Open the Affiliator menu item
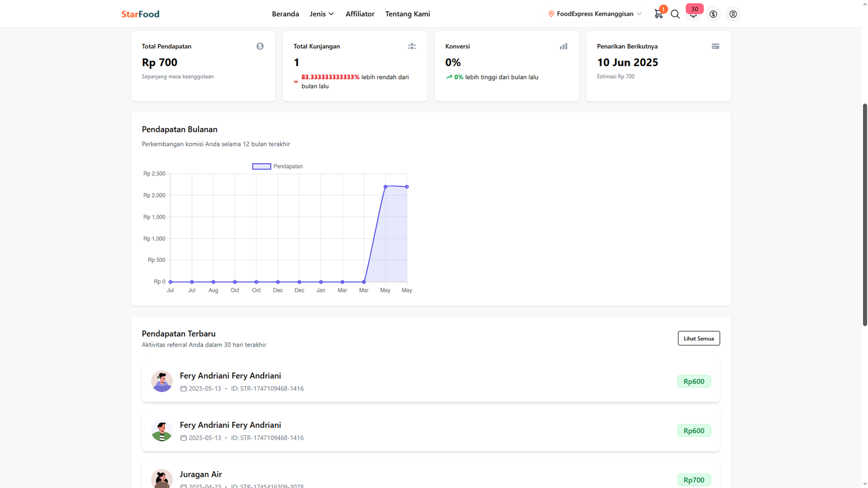 (360, 14)
